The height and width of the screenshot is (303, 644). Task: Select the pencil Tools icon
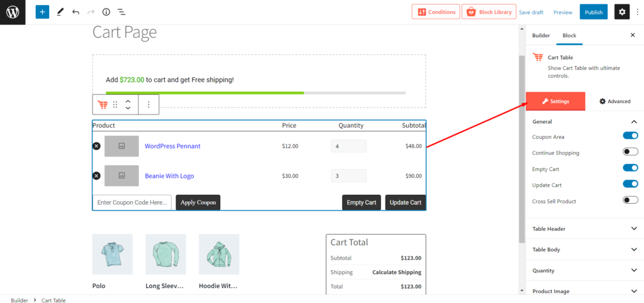[60, 12]
